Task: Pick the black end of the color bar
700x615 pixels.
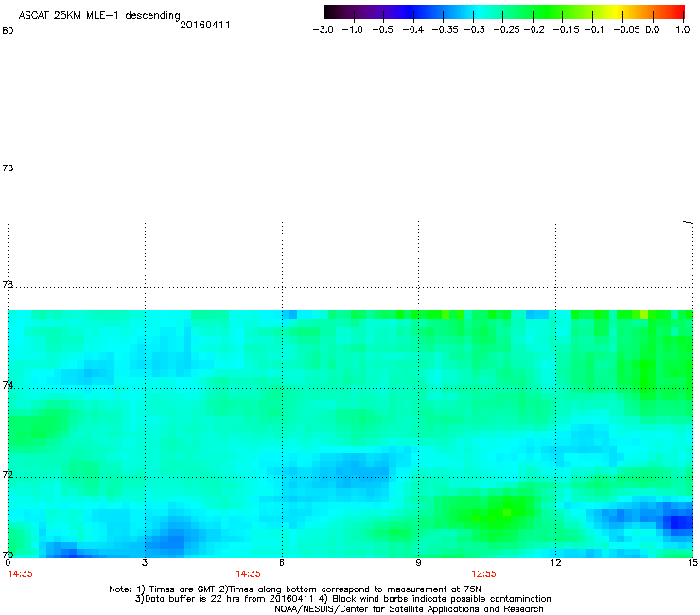Action: (x=328, y=12)
